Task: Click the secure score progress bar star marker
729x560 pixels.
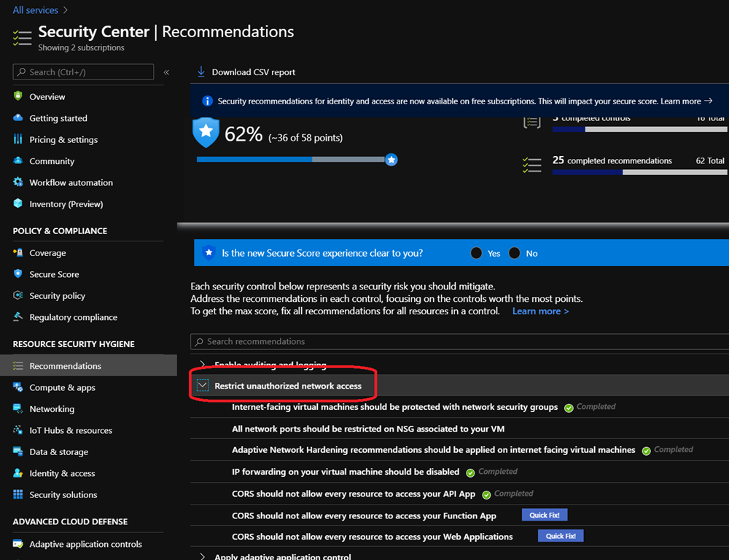Action: 391,160
